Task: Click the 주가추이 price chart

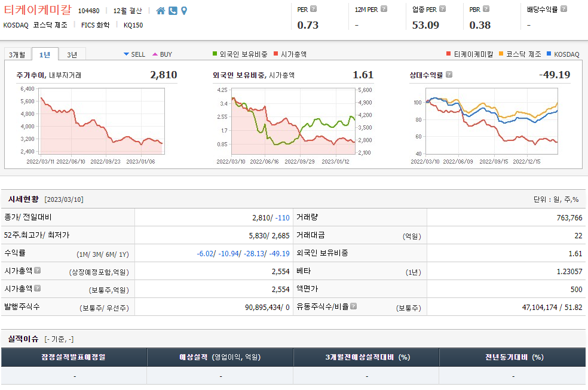Action: point(102,121)
